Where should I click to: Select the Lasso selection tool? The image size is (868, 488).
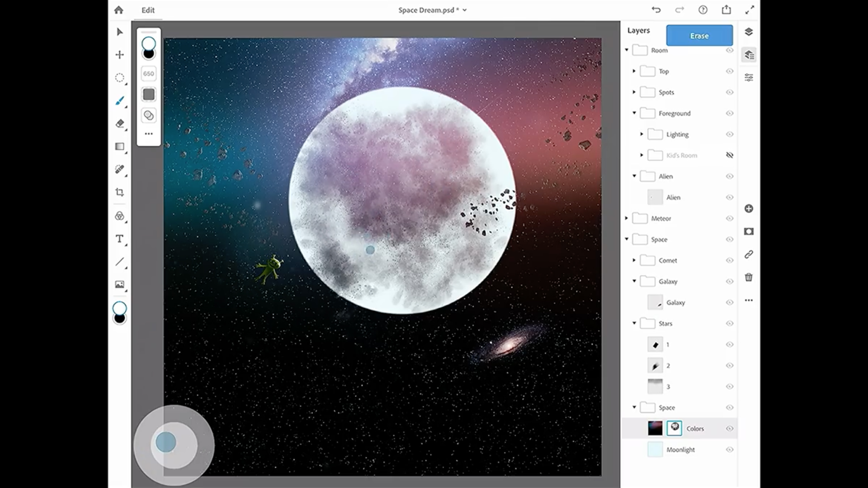tap(120, 78)
